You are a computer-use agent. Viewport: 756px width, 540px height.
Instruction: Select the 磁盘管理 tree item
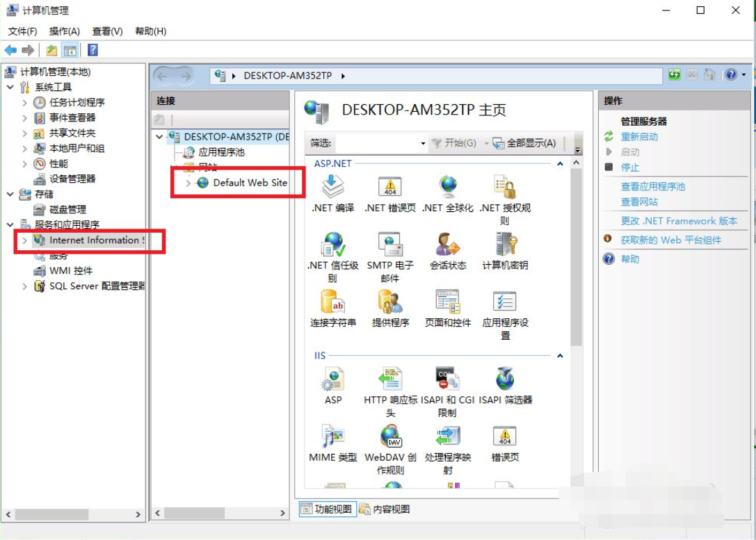67,210
